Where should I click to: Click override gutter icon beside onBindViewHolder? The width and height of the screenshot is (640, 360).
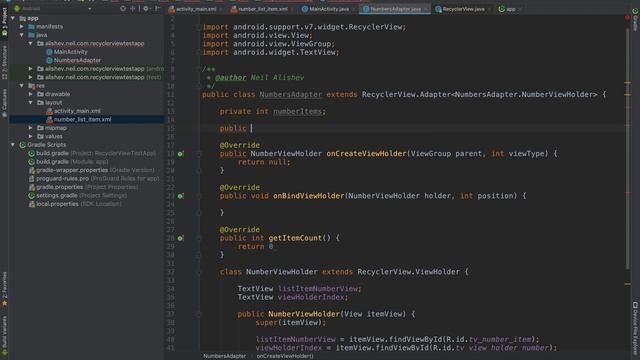click(180, 196)
